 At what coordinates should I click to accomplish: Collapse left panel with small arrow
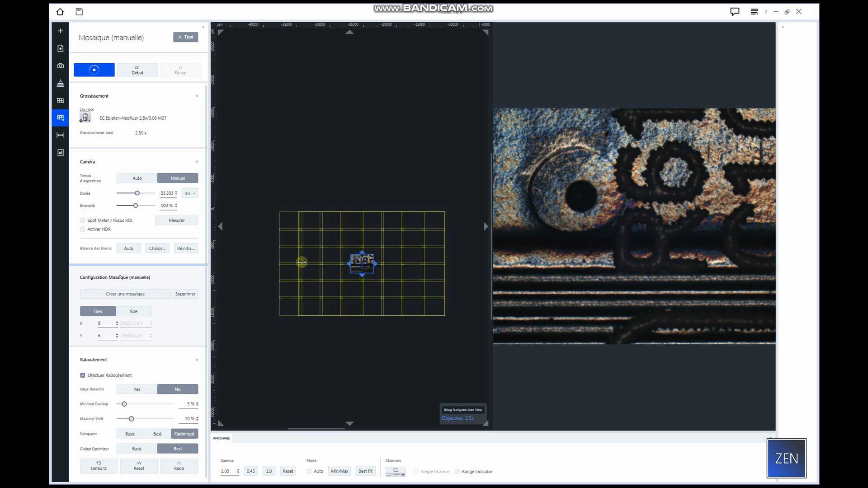pos(203,27)
